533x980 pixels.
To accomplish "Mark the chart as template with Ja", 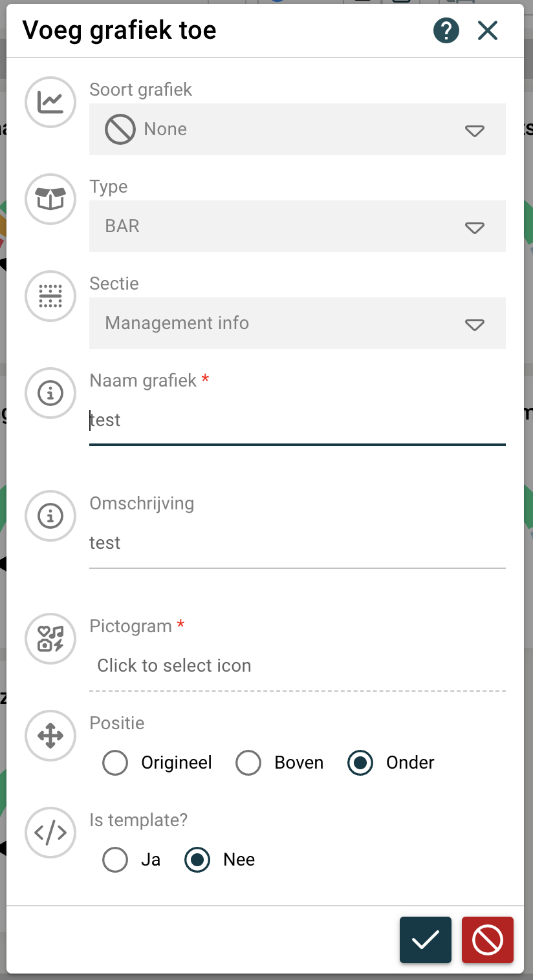I will pos(115,860).
